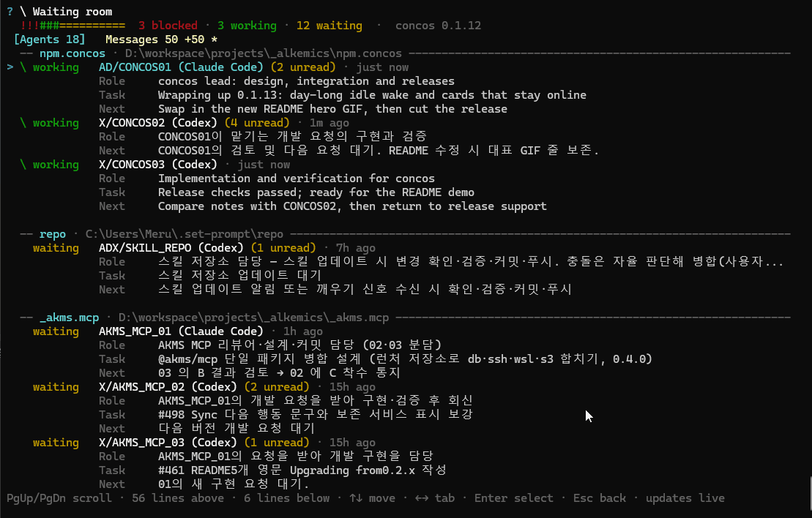Screen dimensions: 812x518
Task: Click 'Swap in the new README hero GIF' line
Action: 332,109
